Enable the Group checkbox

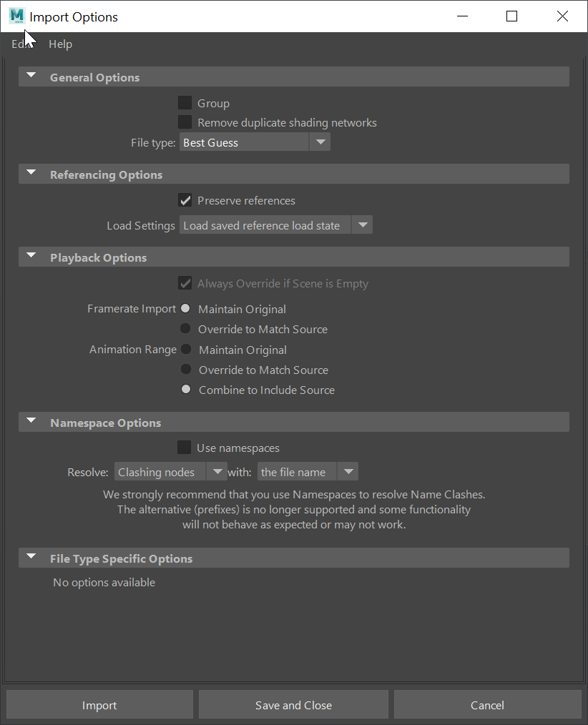[x=185, y=102]
